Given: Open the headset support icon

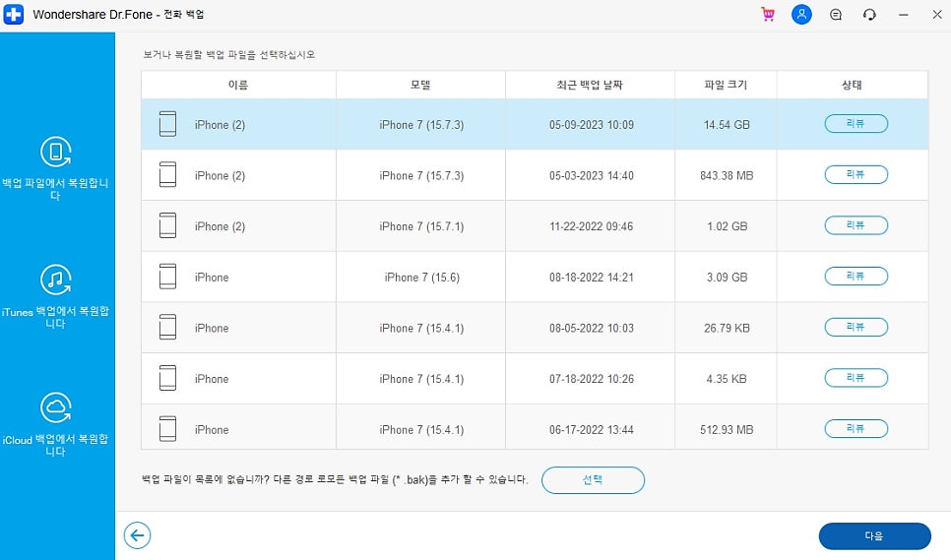Looking at the screenshot, I should [869, 15].
